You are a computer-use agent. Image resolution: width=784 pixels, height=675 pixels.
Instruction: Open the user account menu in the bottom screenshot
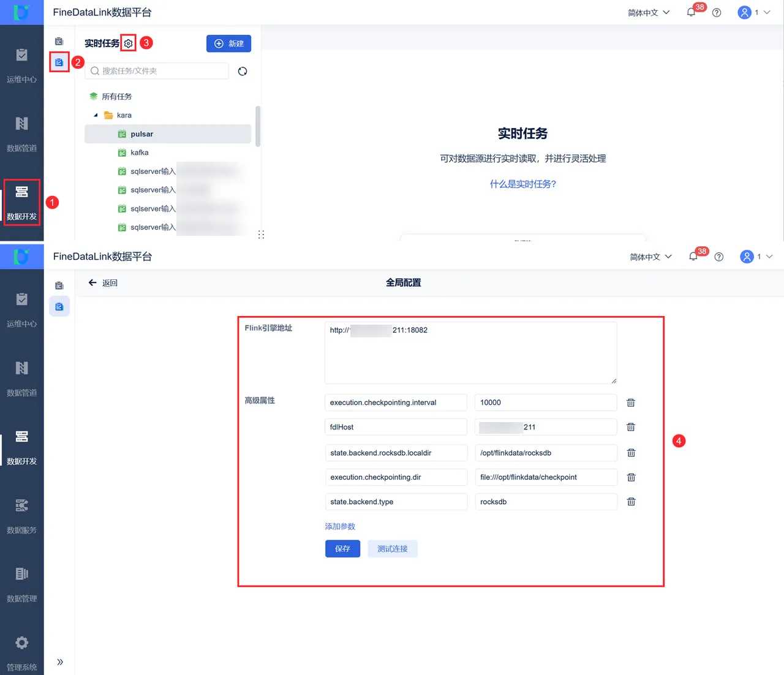[757, 257]
